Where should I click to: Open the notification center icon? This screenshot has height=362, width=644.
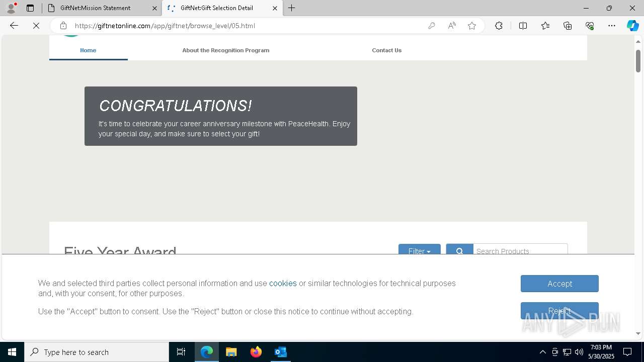click(x=627, y=352)
